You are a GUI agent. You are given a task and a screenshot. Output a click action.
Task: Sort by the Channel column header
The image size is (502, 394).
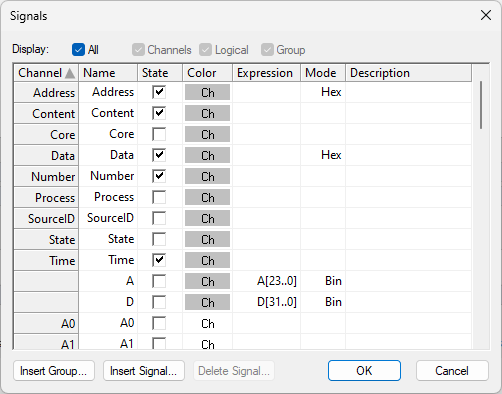[46, 73]
